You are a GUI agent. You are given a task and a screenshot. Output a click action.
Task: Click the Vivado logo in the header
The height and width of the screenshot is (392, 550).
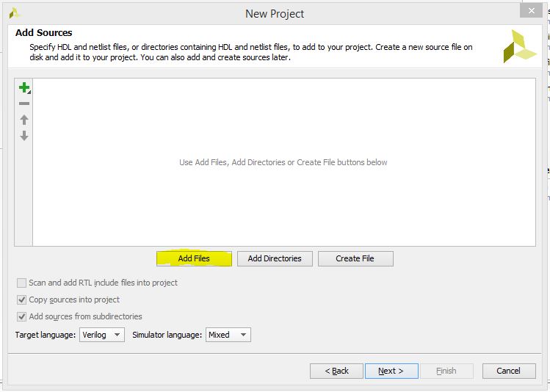(x=519, y=46)
